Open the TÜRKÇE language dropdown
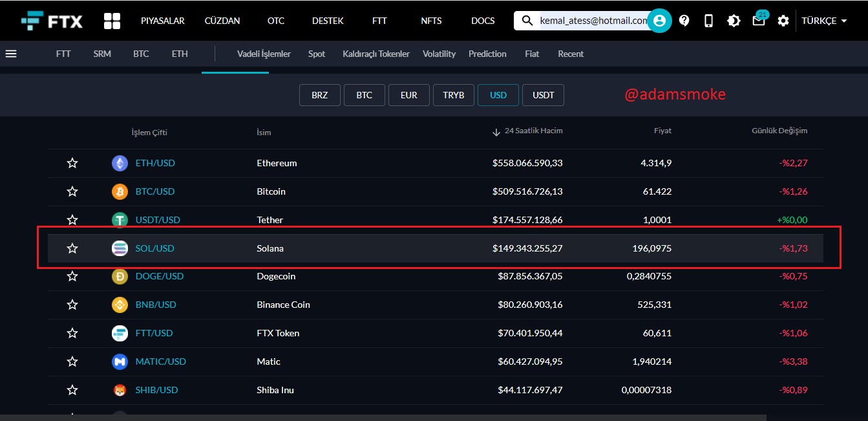868x421 pixels. pyautogui.click(x=825, y=21)
